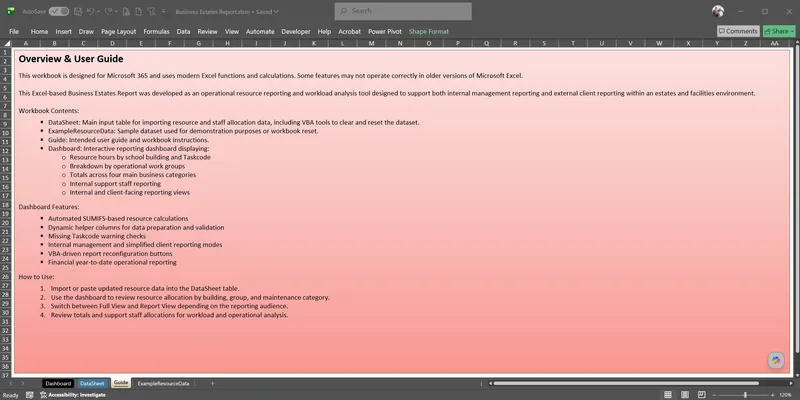Screen dimensions: 800x400
Task: Click the previous sheet arrow
Action: [x=11, y=383]
